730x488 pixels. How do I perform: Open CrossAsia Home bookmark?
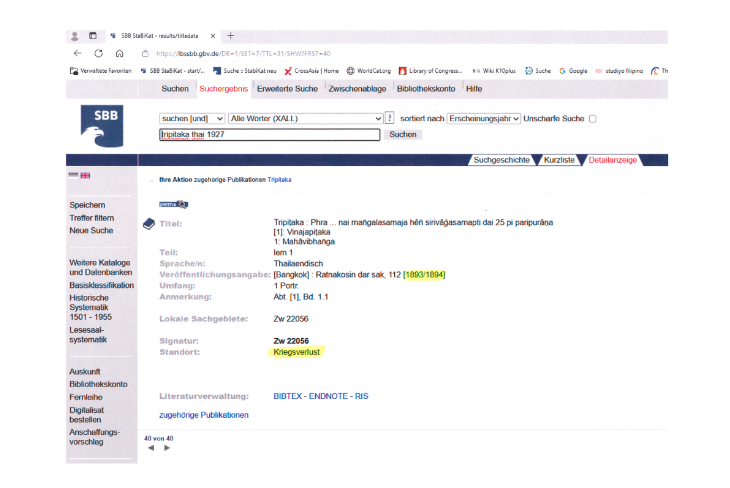coord(311,71)
